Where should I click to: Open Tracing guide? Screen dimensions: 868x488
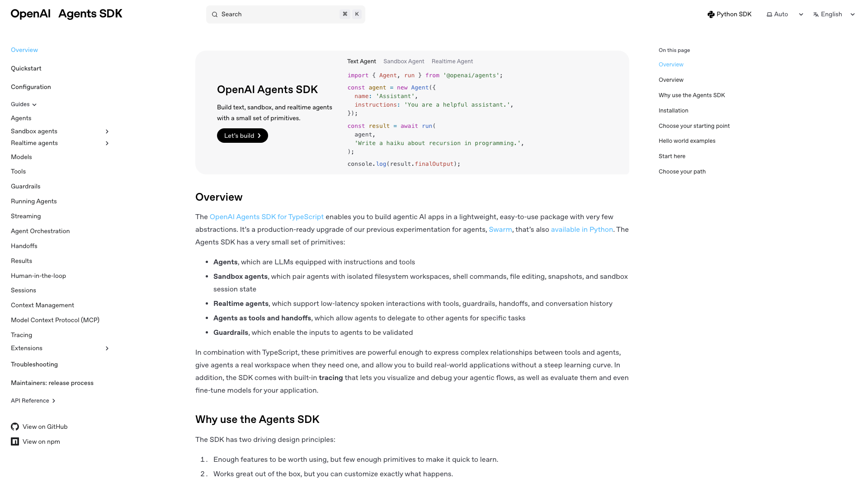tap(21, 335)
